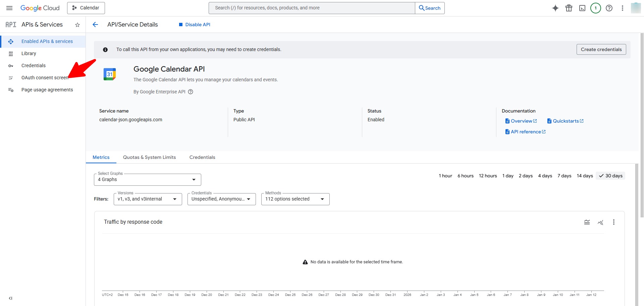This screenshot has height=306, width=644.
Task: Open the help question mark menu
Action: pyautogui.click(x=609, y=8)
